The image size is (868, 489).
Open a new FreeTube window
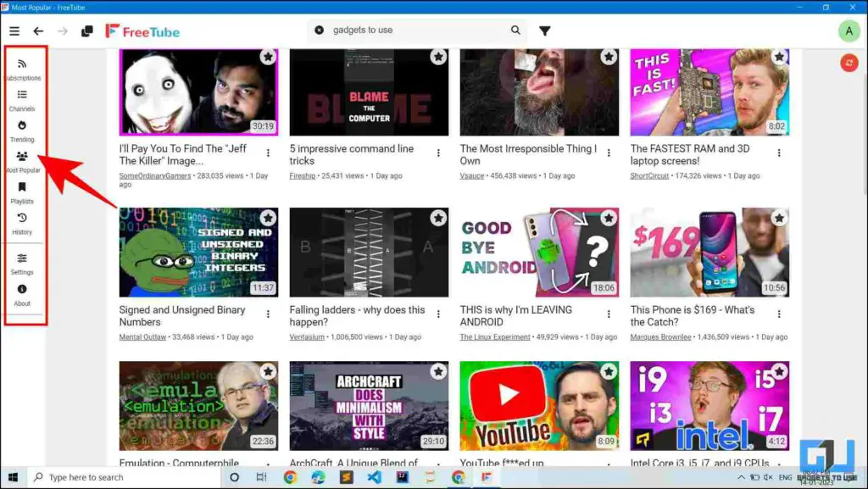(x=87, y=31)
